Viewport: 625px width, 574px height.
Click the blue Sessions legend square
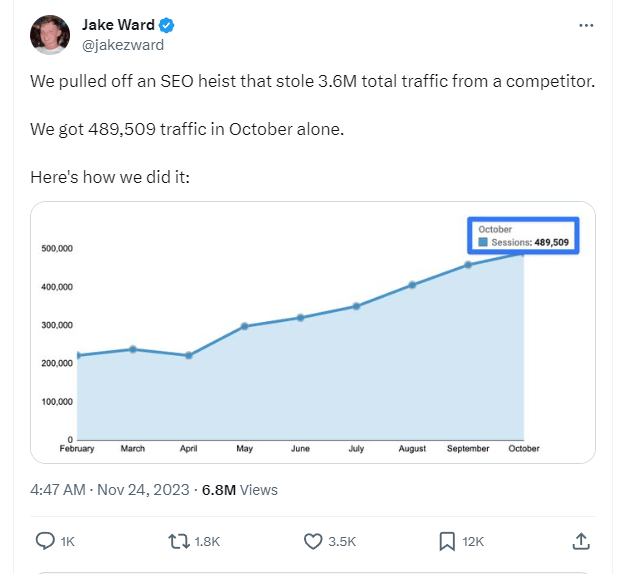coord(483,242)
